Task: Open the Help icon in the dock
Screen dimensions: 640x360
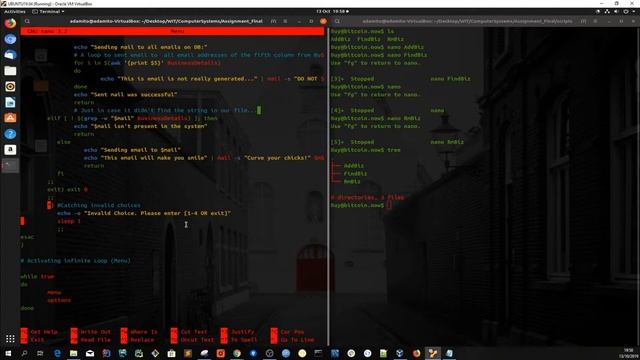Action: 10,134
